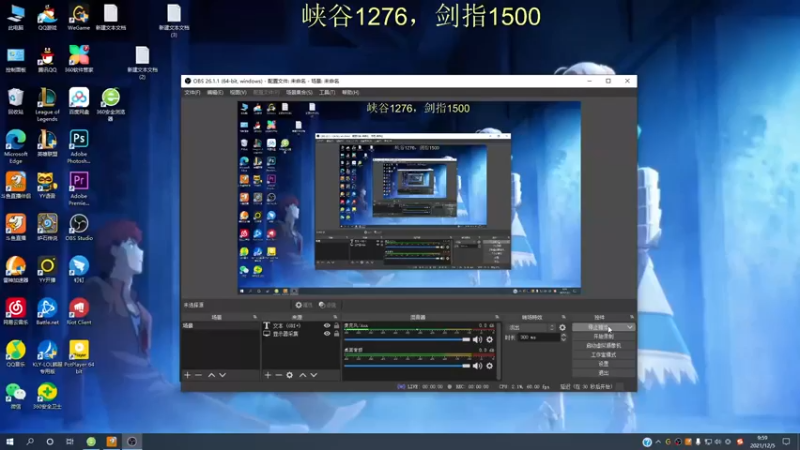This screenshot has width=800, height=450.
Task: Move source up in Sources panel
Action: [303, 375]
